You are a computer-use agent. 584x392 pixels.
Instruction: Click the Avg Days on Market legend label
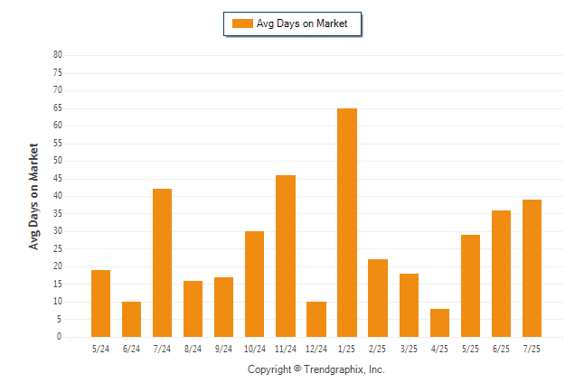[x=302, y=23]
